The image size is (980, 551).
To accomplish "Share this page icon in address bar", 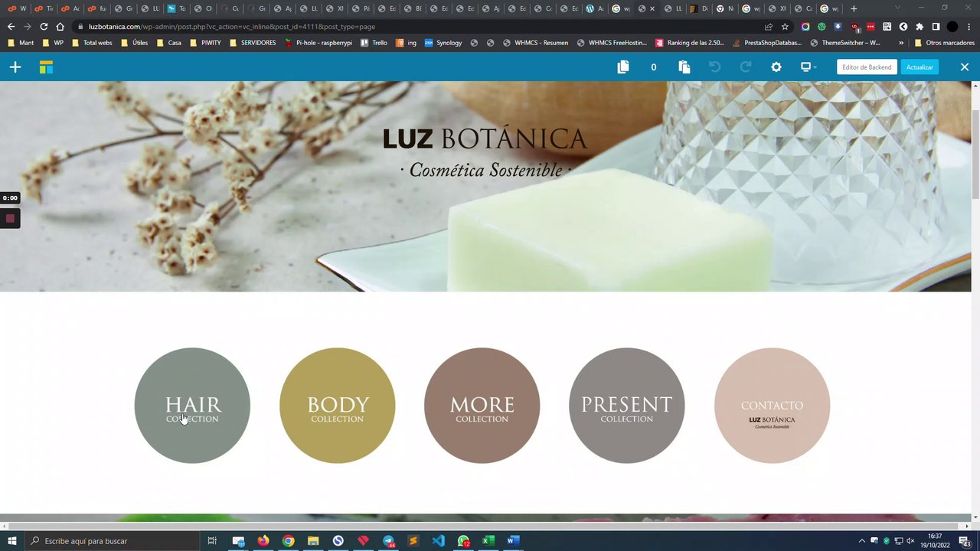I will coord(769,26).
